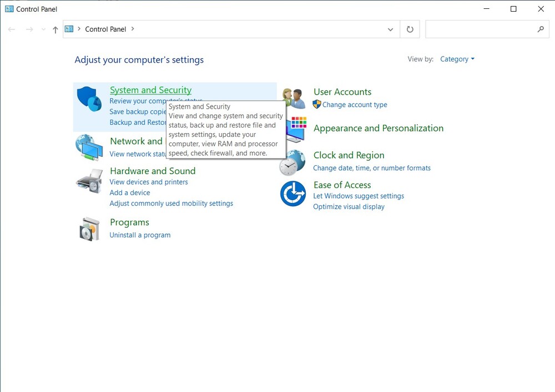Viewport: 555px width, 392px height.
Task: Select View devices and printers
Action: coord(149,182)
